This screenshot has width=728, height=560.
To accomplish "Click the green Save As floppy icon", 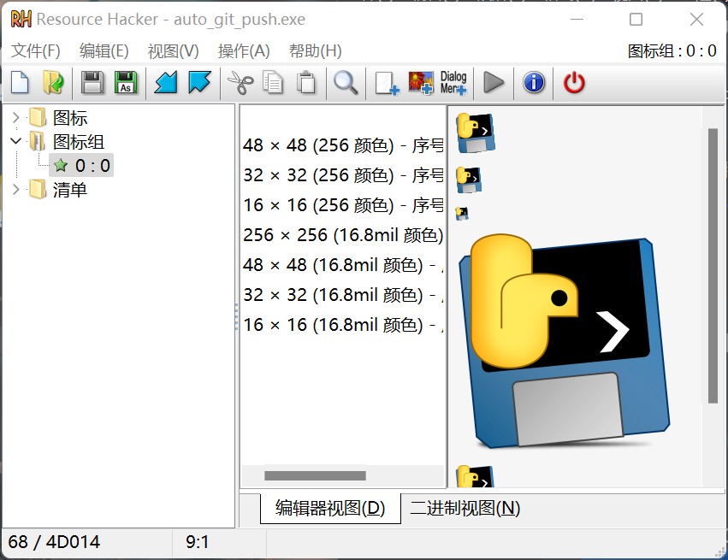I will tap(126, 83).
